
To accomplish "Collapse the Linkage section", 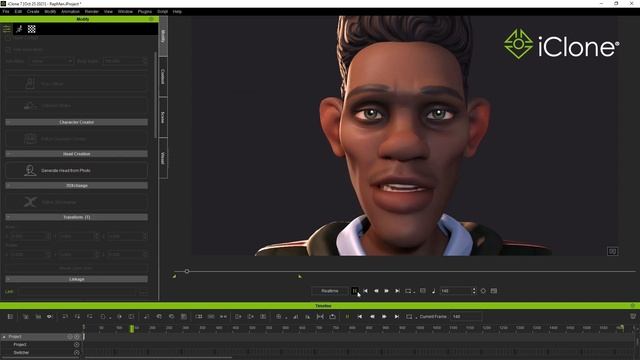I will click(x=76, y=279).
